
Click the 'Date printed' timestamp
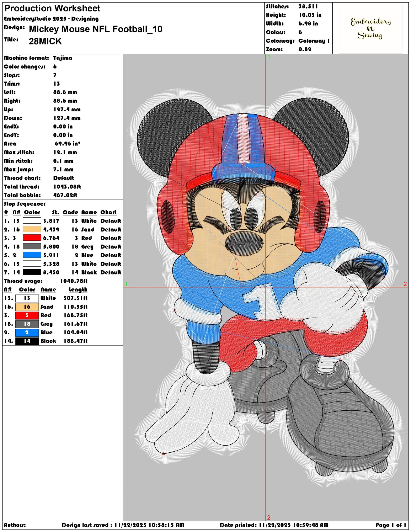click(x=274, y=525)
